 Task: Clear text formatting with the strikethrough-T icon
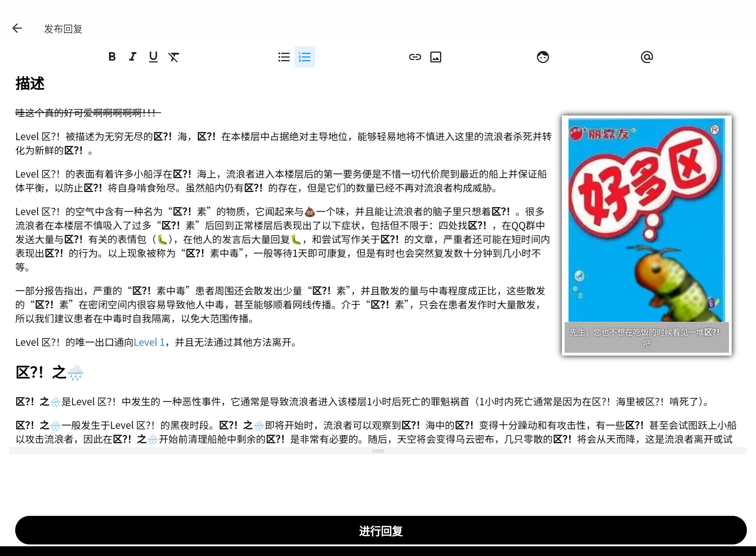tap(174, 57)
